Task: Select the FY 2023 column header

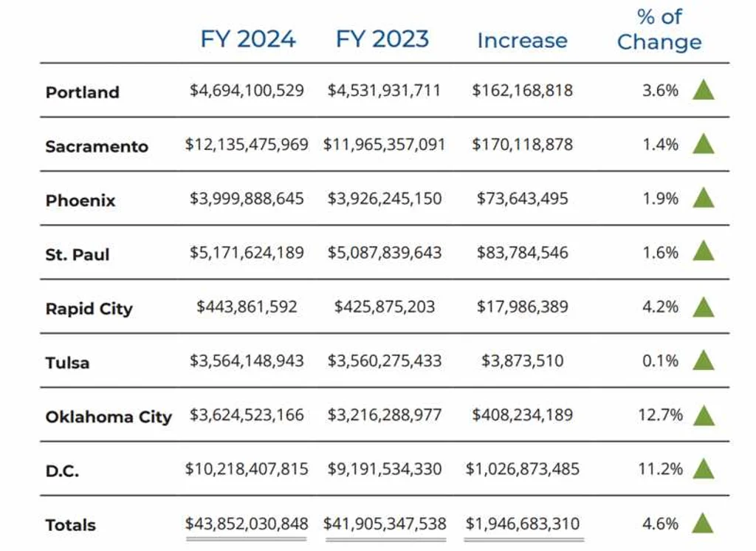Action: [382, 38]
